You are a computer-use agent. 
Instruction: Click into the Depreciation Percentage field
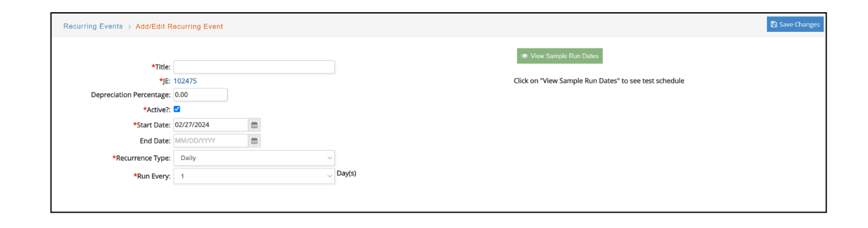[201, 95]
